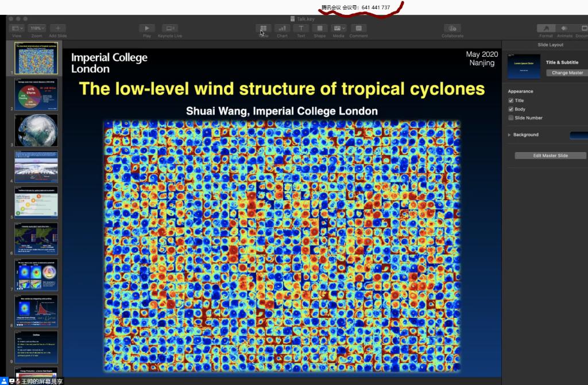The width and height of the screenshot is (588, 385).
Task: Select slide 7 thumbnail
Action: pos(36,275)
